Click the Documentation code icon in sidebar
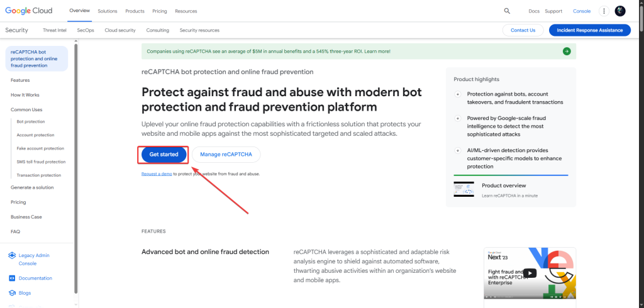Viewport: 644px width, 308px height. point(12,278)
